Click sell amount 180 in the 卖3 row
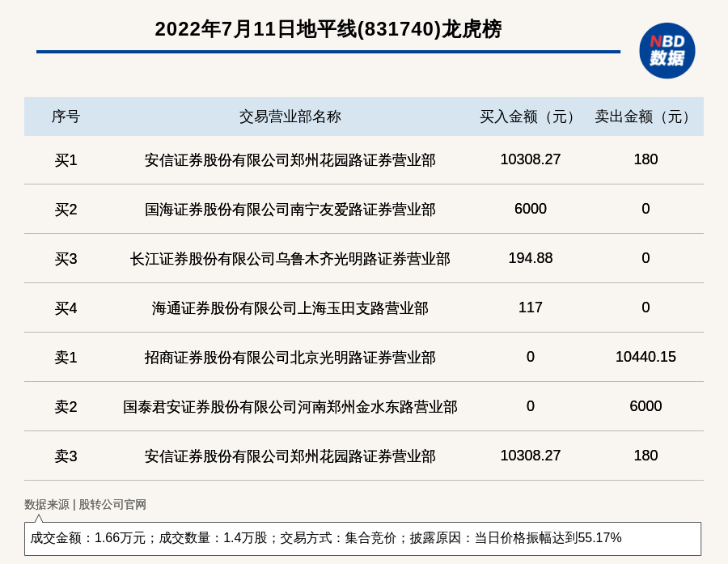The width and height of the screenshot is (728, 564). (645, 455)
